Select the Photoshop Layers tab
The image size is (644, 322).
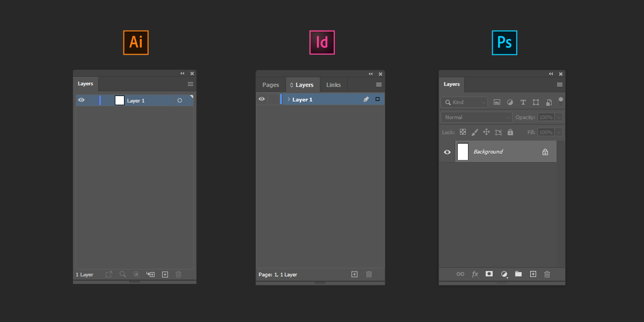(452, 84)
